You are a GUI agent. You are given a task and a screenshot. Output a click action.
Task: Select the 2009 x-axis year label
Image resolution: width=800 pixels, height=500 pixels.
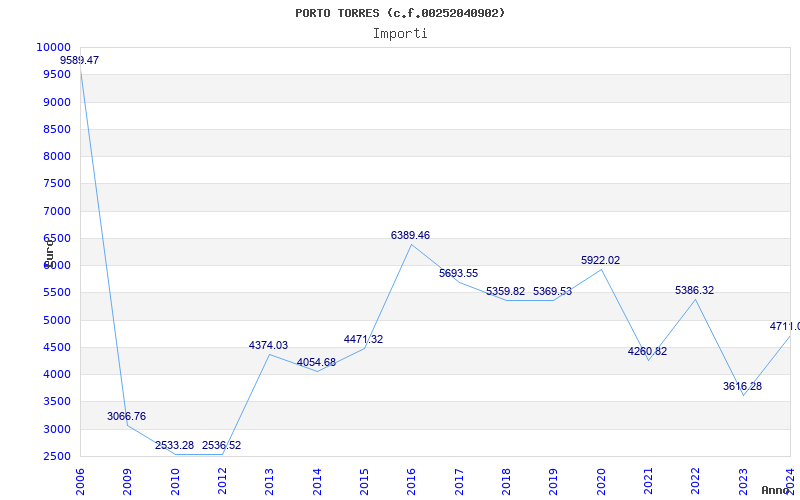[127, 482]
